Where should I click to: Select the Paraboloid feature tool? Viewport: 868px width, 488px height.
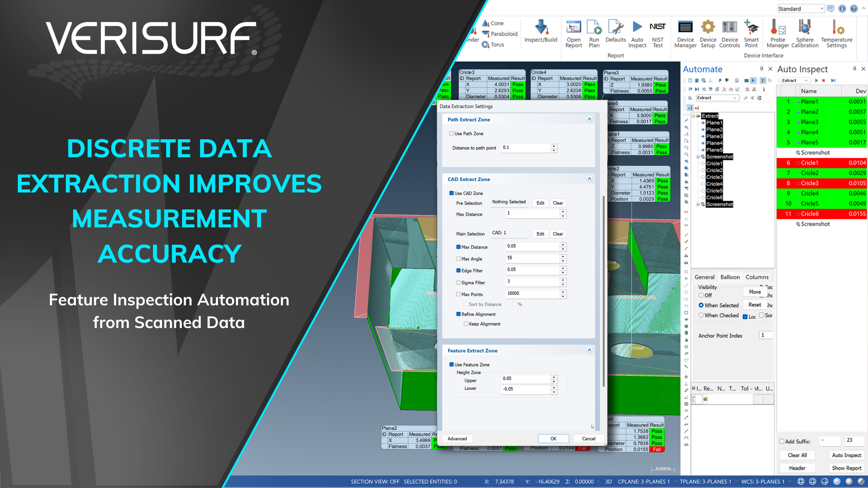(x=500, y=34)
